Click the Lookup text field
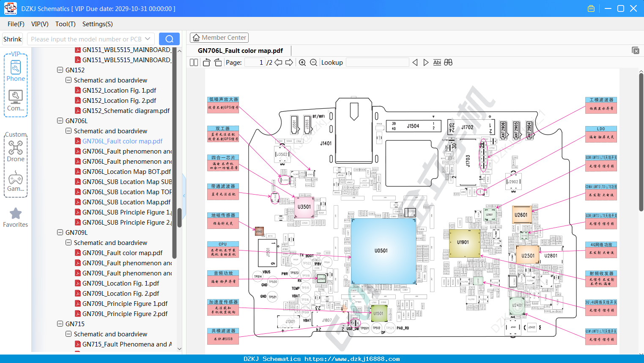This screenshot has width=644, height=363. click(x=378, y=63)
